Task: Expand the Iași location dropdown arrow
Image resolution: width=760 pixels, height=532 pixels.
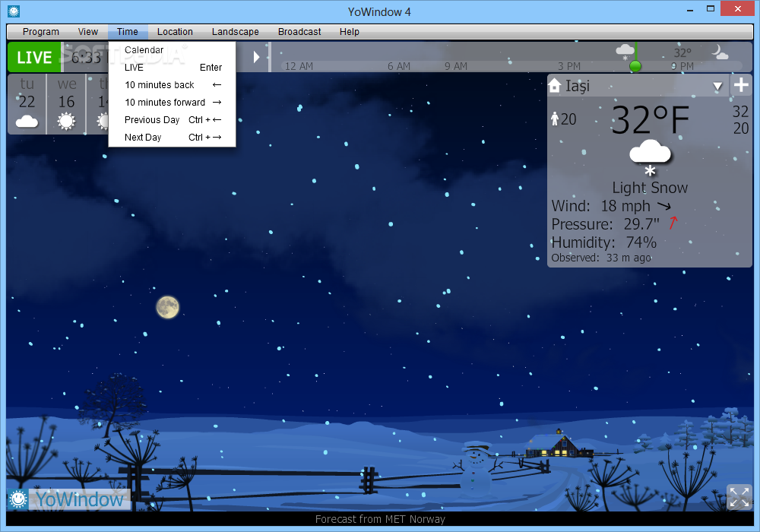Action: (718, 86)
